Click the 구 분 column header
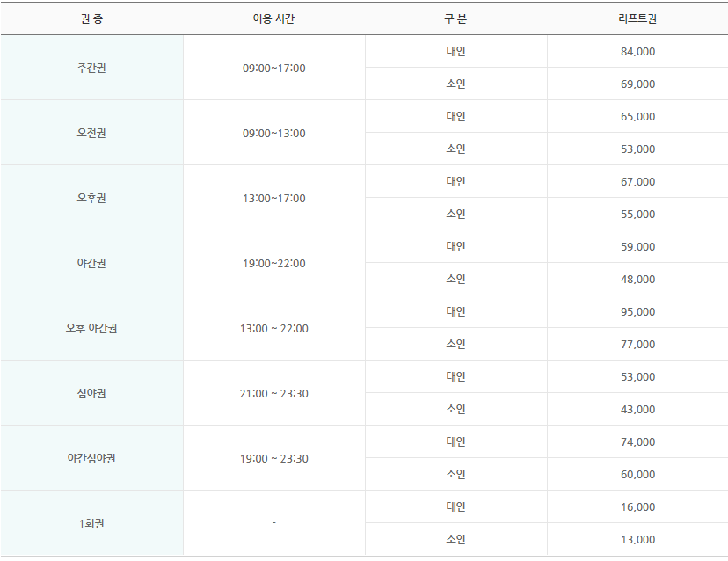This screenshot has height=561, width=728. click(x=455, y=18)
